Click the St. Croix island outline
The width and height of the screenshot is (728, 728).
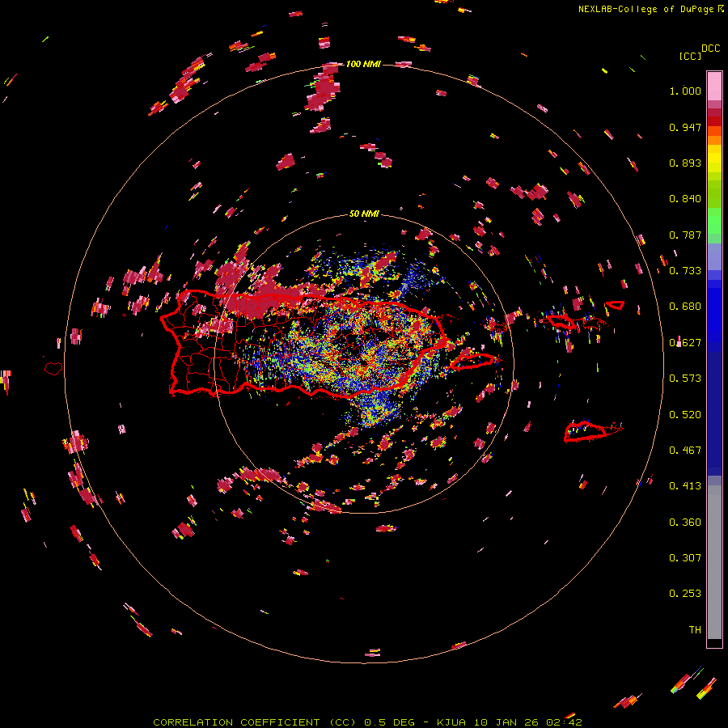coord(592,431)
